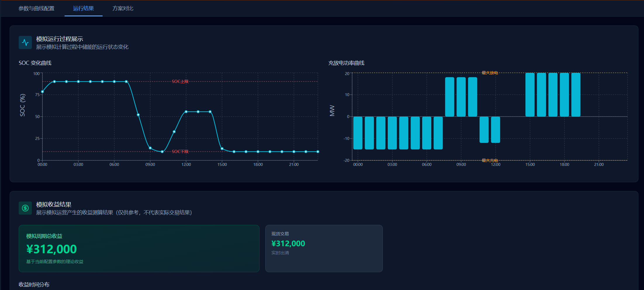Image resolution: width=644 pixels, height=290 pixels.
Task: Click the 实时出清 caption
Action: [x=280, y=253]
